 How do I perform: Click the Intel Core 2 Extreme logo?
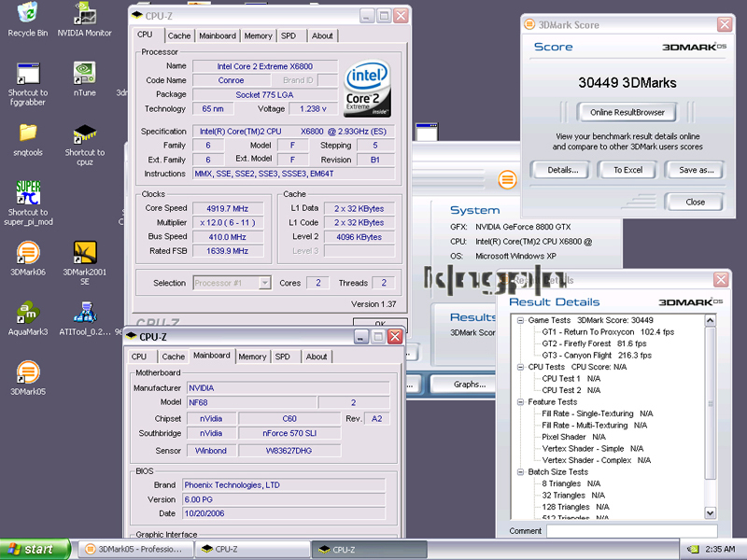(367, 89)
